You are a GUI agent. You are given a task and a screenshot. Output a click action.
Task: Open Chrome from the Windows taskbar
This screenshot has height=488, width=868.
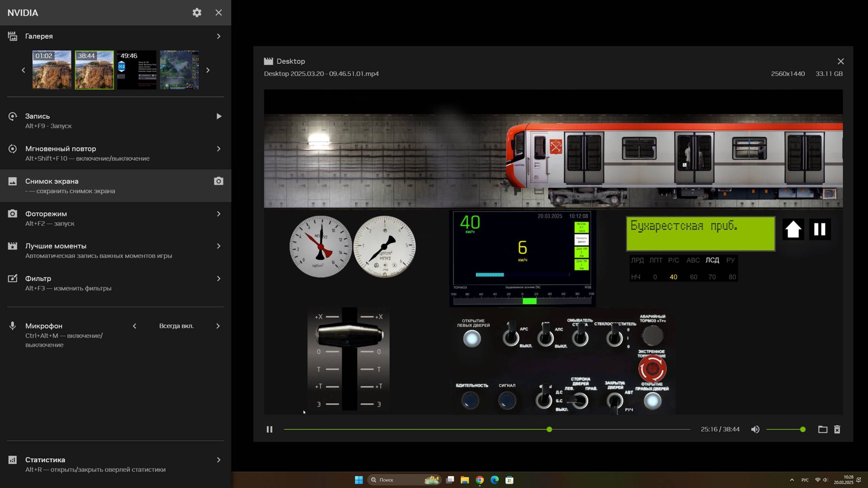480,480
